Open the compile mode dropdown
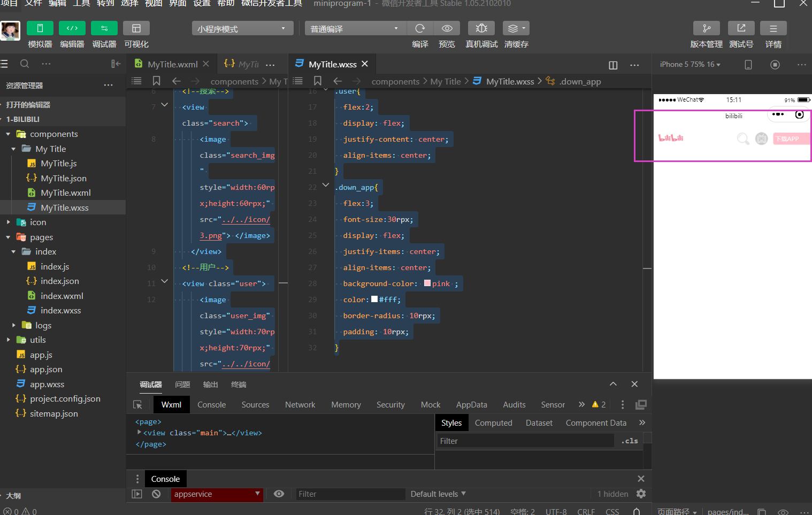This screenshot has width=812, height=515. click(x=356, y=28)
